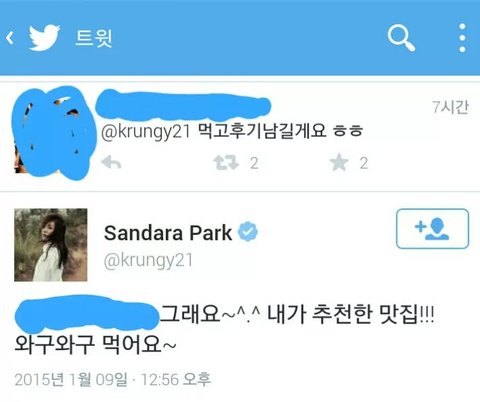Click the blue verified badge
This screenshot has height=402, width=480.
pyautogui.click(x=248, y=232)
